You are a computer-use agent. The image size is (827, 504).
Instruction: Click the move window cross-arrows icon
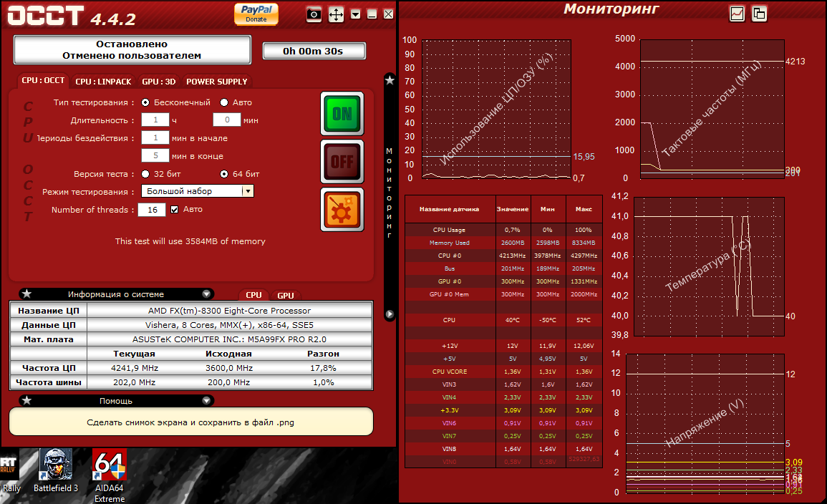click(336, 14)
